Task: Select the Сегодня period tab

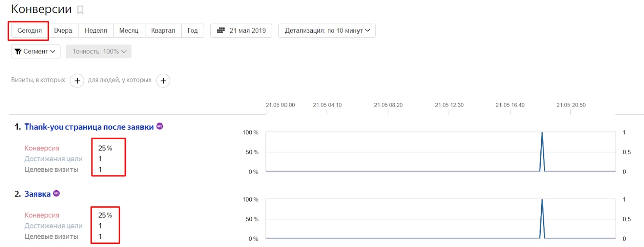Action: pos(29,30)
